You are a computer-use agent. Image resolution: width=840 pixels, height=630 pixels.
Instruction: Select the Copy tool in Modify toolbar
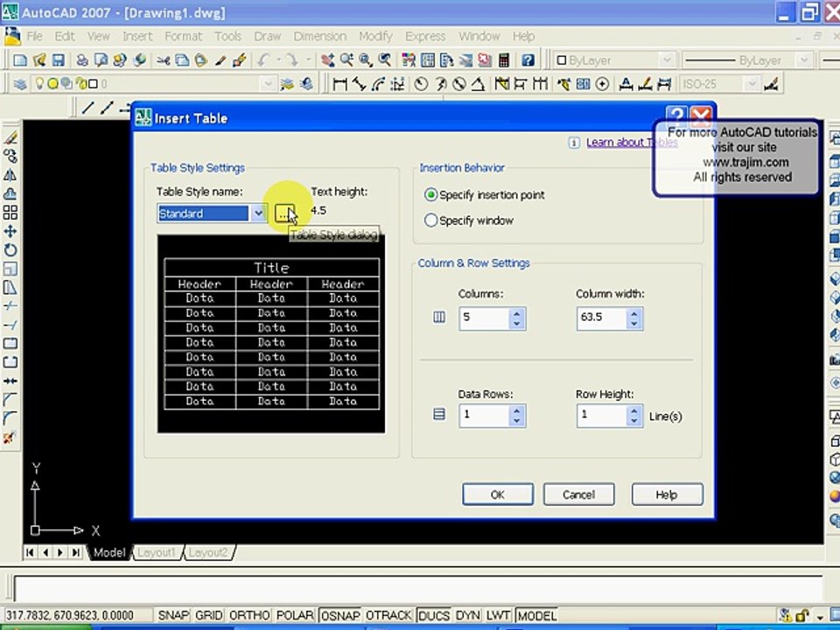pos(10,157)
